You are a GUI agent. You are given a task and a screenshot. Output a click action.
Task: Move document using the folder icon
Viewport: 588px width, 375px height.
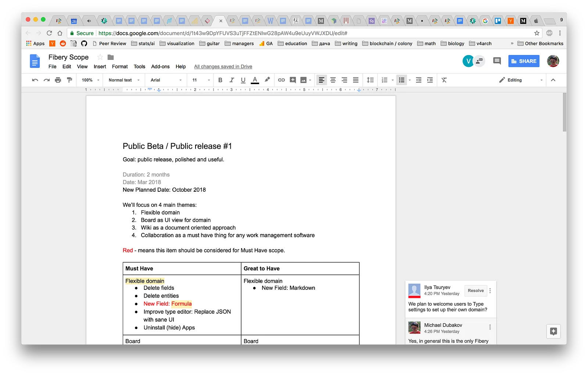[111, 57]
